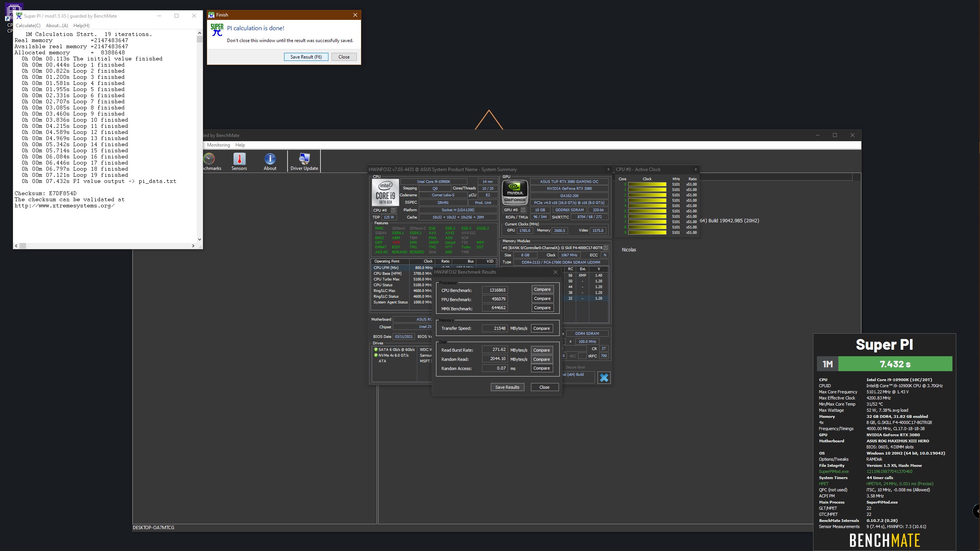
Task: Click the side panel arrow at right screen edge
Action: (977, 511)
